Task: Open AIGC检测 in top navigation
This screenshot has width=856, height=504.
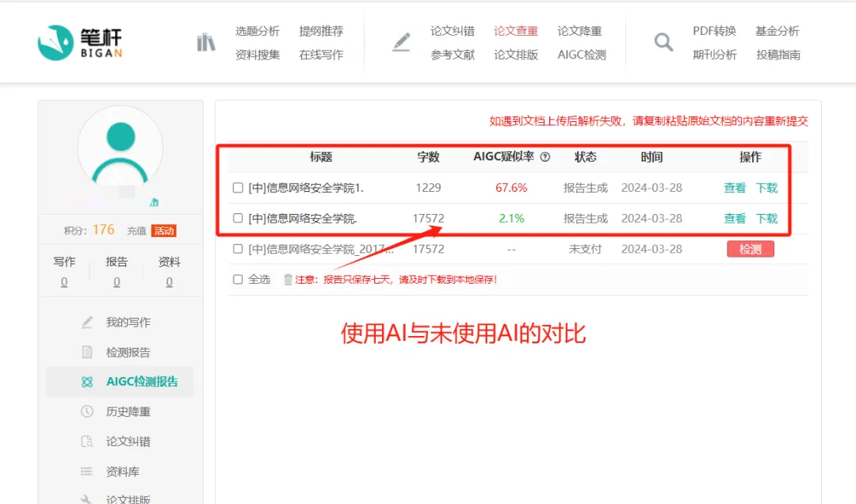Action: pos(582,55)
